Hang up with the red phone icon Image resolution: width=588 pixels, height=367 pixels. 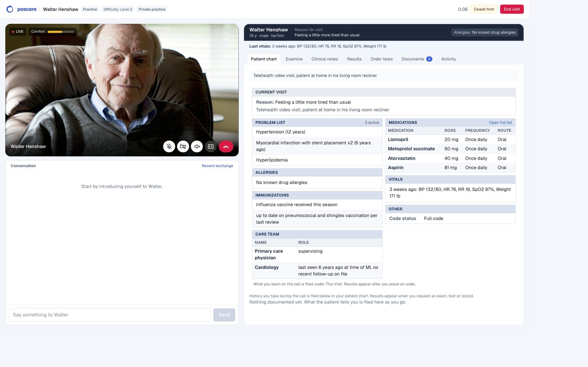coord(226,146)
